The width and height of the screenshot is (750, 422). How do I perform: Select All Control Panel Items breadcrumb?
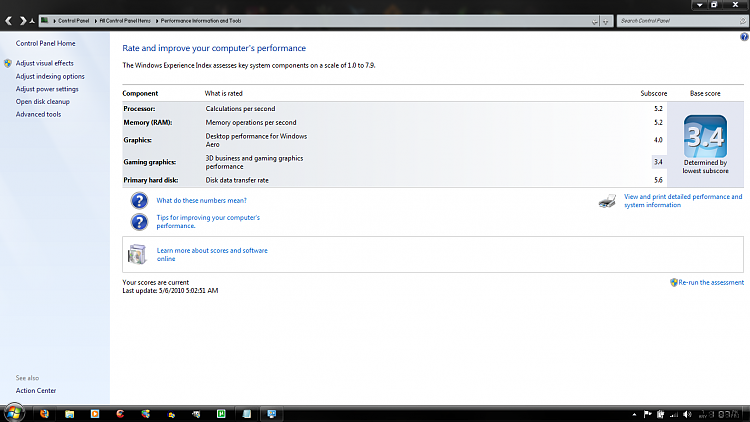point(125,21)
